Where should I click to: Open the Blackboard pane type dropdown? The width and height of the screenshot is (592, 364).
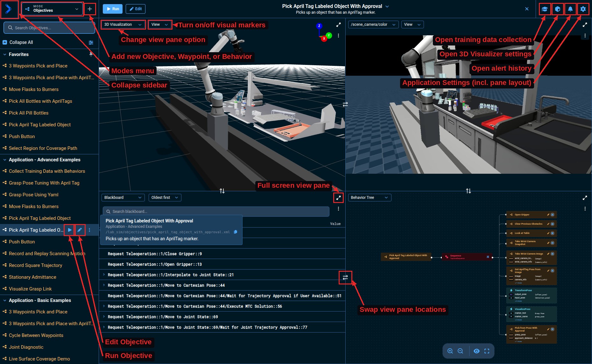tap(123, 198)
